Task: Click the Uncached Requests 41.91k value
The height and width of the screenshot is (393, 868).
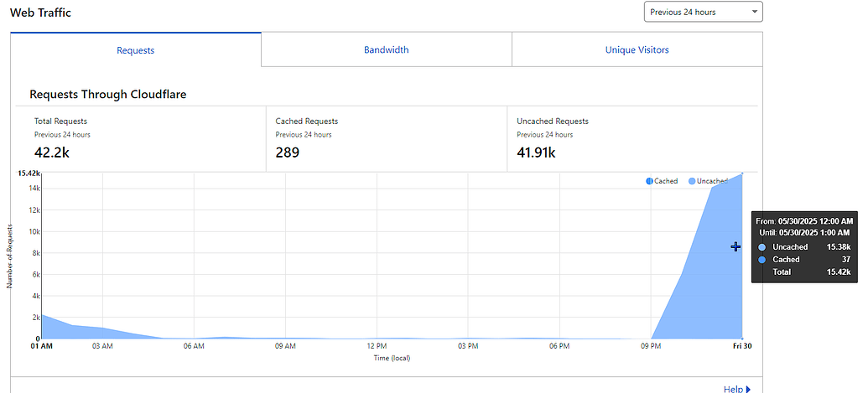Action: tap(536, 153)
